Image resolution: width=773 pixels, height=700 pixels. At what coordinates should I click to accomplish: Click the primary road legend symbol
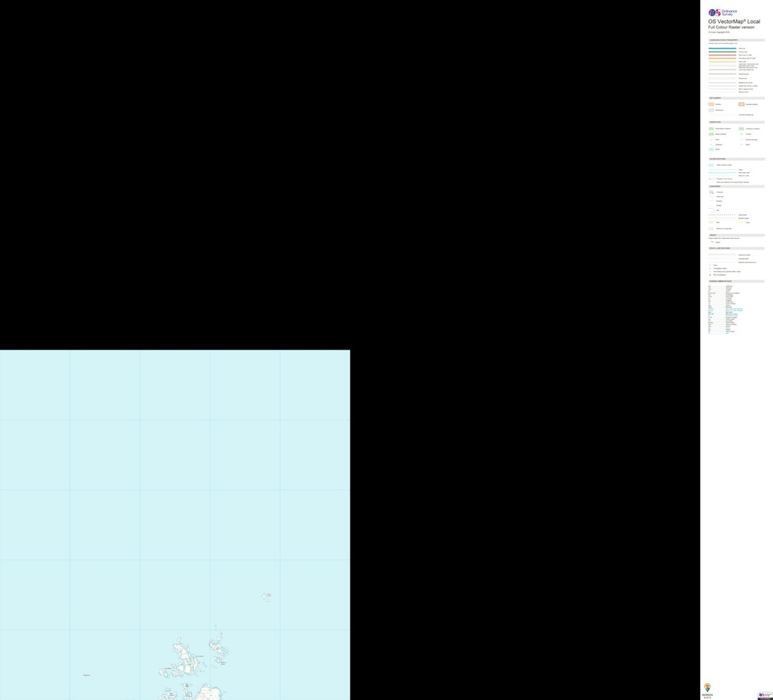coord(722,52)
